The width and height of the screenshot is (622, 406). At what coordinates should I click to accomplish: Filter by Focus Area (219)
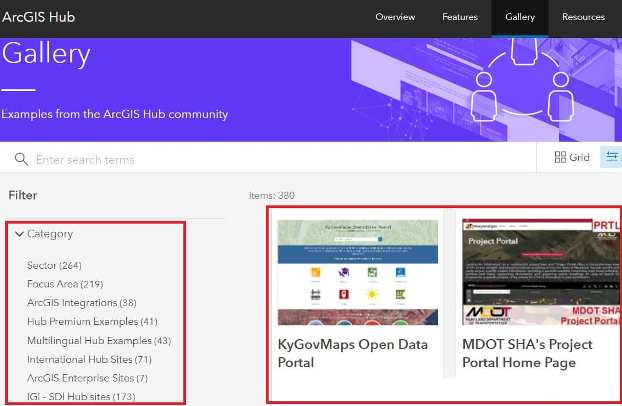click(x=65, y=284)
